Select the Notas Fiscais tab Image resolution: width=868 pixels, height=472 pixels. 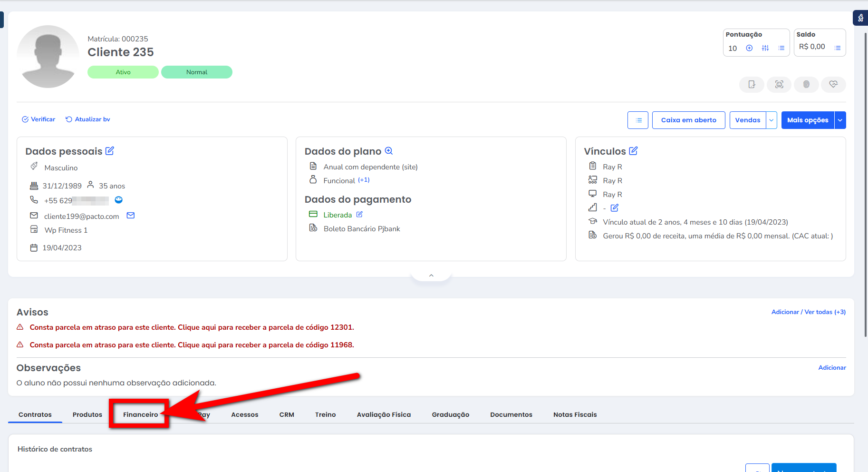(x=575, y=414)
